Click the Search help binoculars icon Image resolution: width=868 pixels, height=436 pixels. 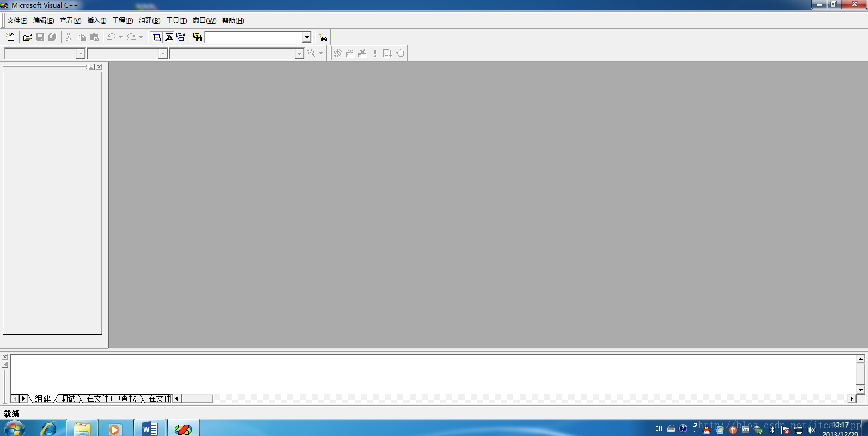pos(323,37)
